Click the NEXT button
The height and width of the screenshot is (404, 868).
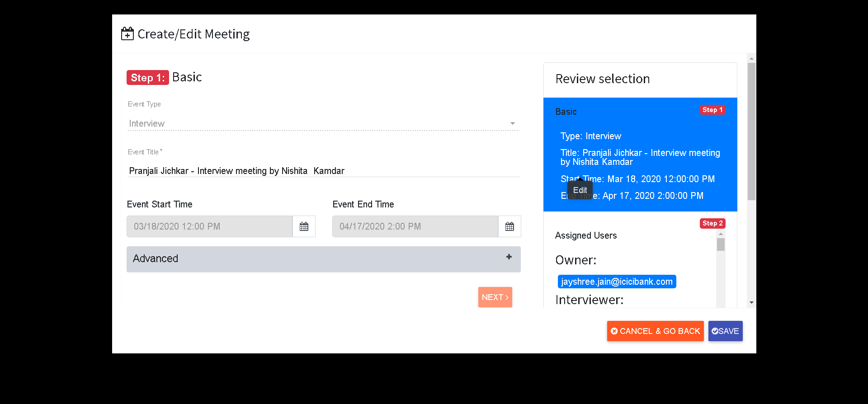pyautogui.click(x=495, y=297)
